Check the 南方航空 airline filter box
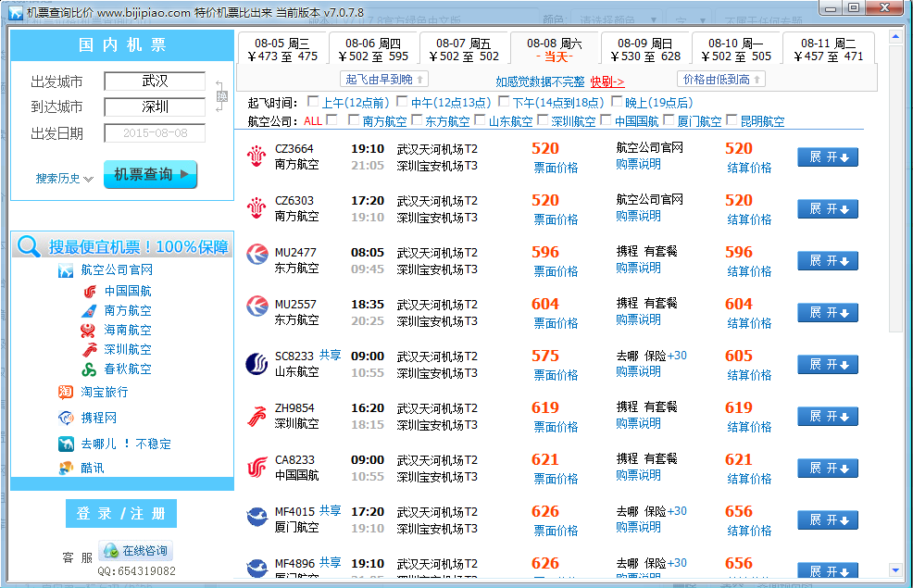This screenshot has height=588, width=913. click(354, 120)
